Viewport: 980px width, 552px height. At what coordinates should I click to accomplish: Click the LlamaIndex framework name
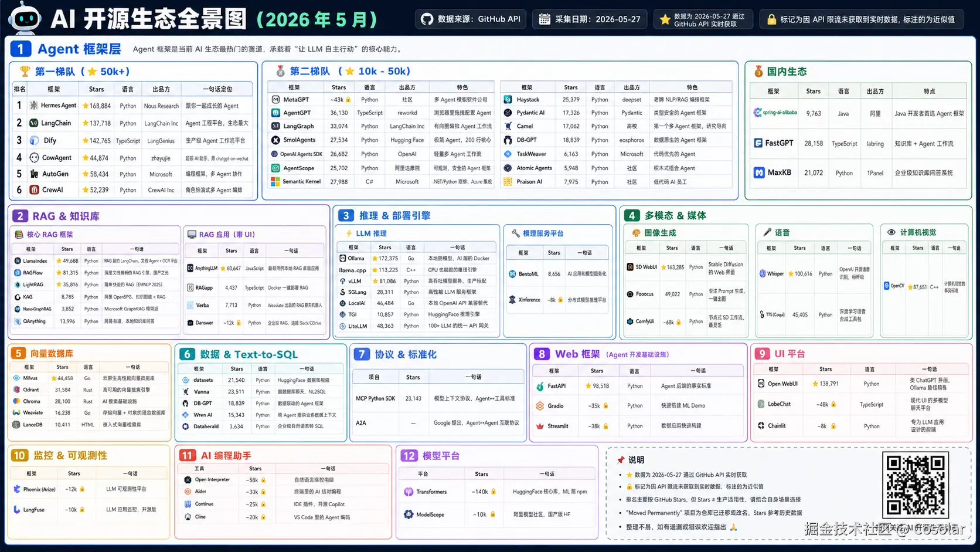[x=35, y=261]
